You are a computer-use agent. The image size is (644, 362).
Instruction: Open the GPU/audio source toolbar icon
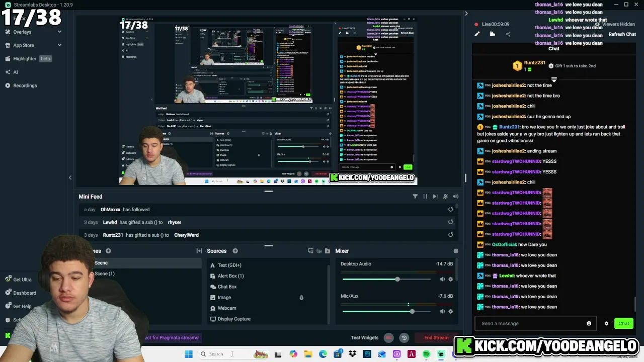pos(318,251)
